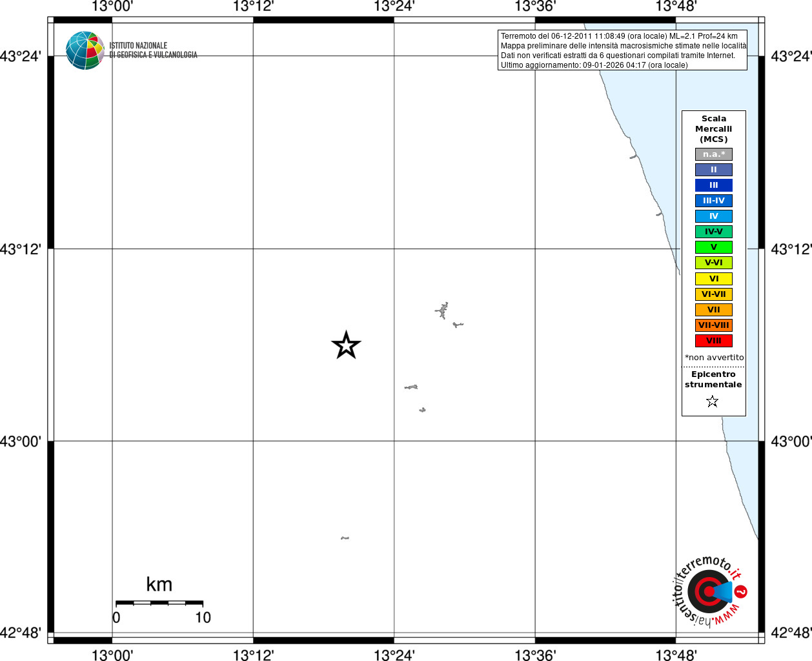Click the top 13°00' longitude label
This screenshot has height=661, width=812.
pyautogui.click(x=112, y=7)
